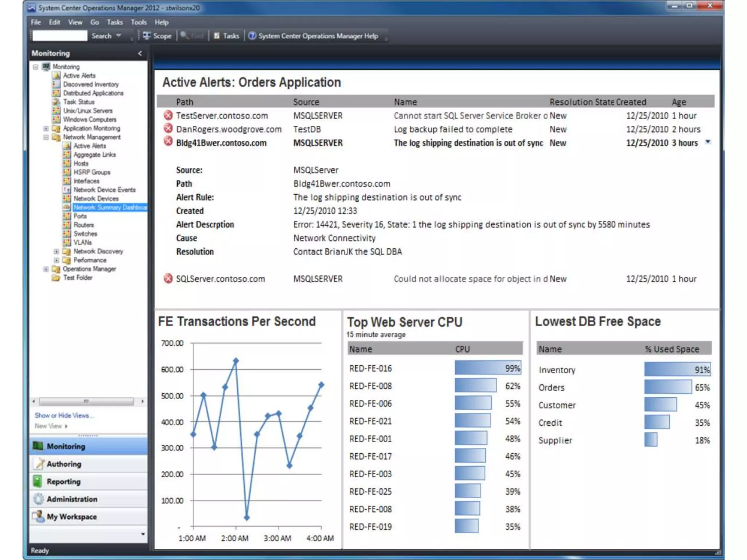Open the Tools menu
747x560 pixels.
[138, 22]
